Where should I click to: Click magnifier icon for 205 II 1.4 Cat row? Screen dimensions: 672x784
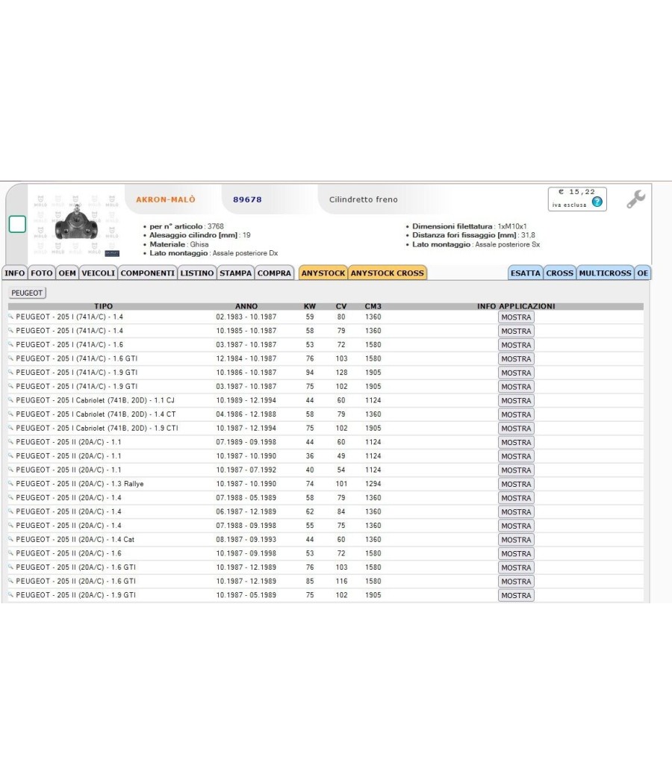[10, 540]
